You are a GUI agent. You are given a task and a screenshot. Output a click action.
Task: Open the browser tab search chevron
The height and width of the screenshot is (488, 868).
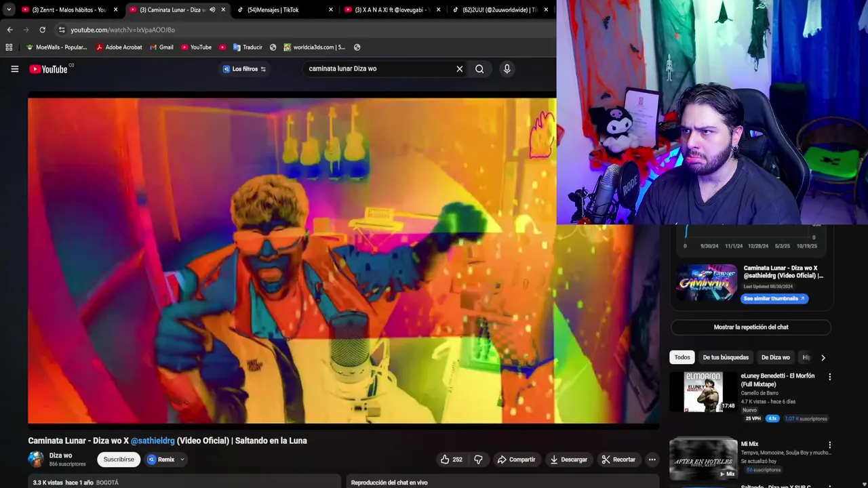click(x=8, y=9)
